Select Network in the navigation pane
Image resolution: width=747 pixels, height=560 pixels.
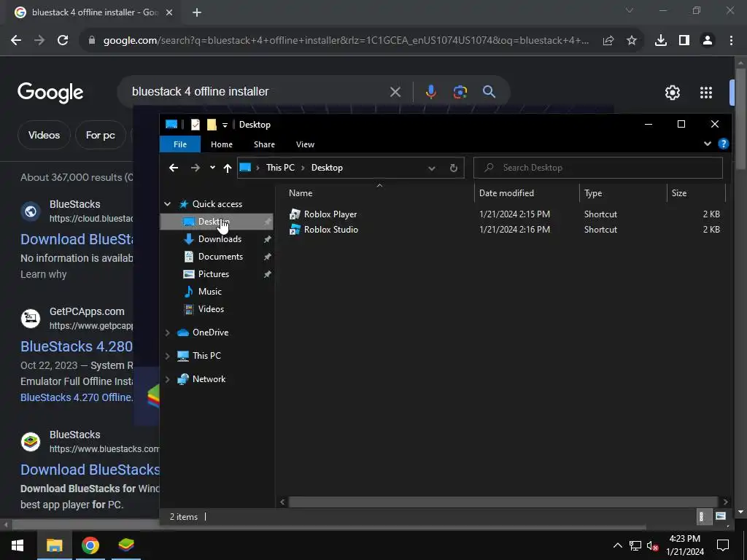209,379
